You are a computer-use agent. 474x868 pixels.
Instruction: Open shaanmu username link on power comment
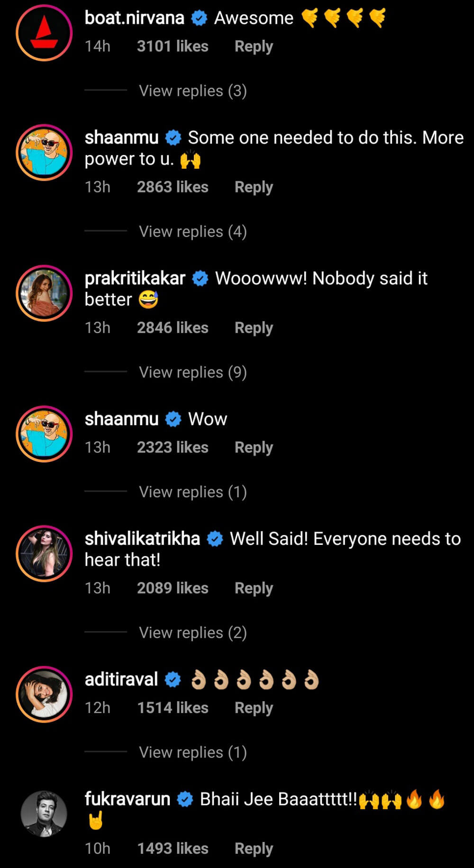coord(121,137)
